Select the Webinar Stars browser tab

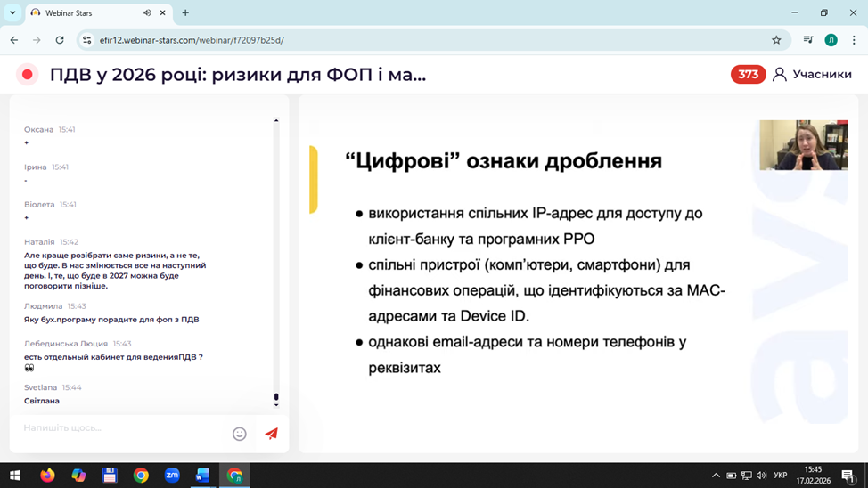coord(85,13)
